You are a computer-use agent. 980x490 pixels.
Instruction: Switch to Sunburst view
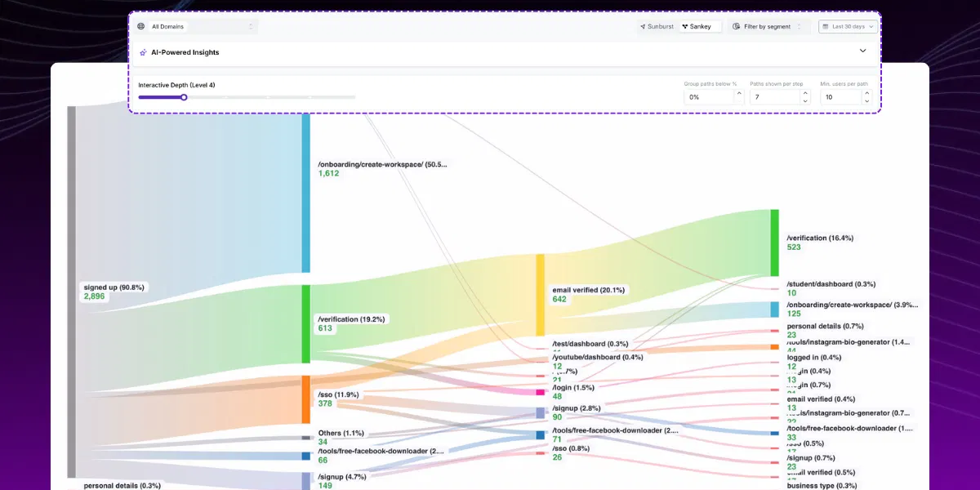[657, 27]
